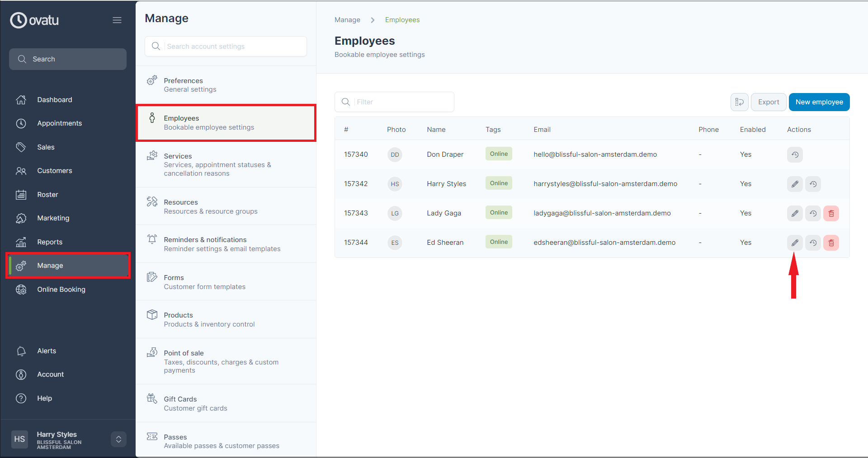The image size is (868, 458).
Task: Click the Online Booking globe icon
Action: [x=21, y=290]
